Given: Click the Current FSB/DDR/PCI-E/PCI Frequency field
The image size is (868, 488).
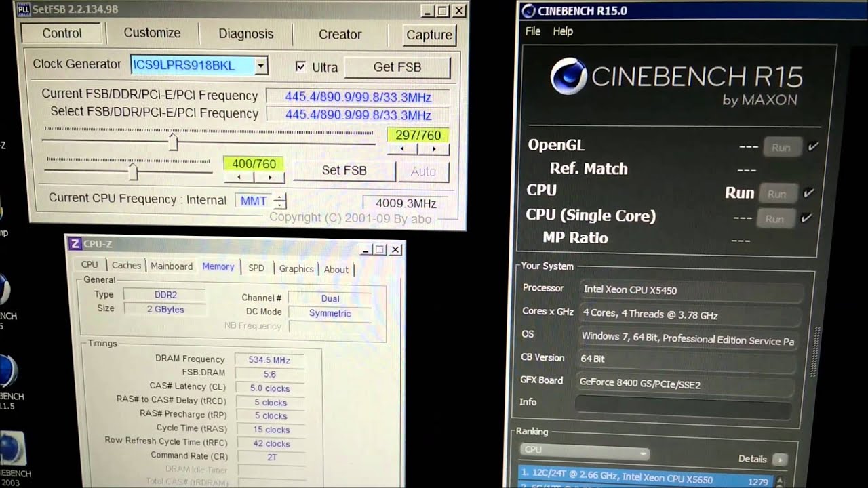Looking at the screenshot, I should (x=358, y=97).
